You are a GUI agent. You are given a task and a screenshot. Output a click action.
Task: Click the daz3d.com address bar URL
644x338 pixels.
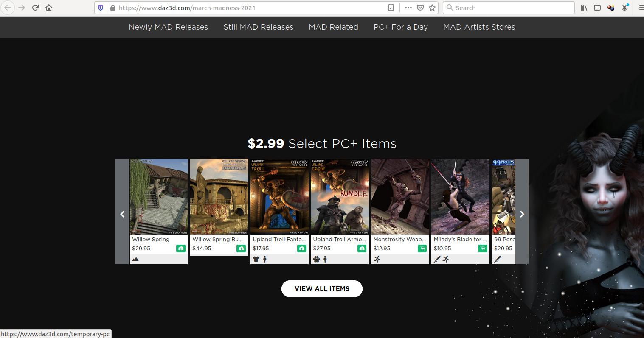coord(187,8)
